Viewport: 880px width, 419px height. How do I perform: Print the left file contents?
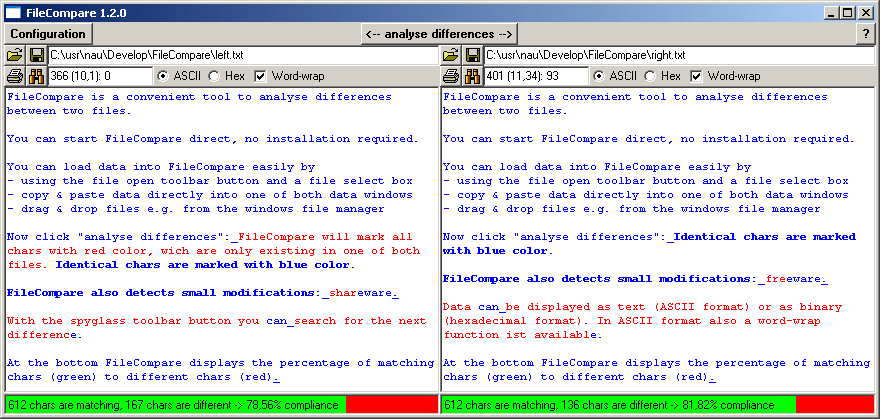click(15, 75)
